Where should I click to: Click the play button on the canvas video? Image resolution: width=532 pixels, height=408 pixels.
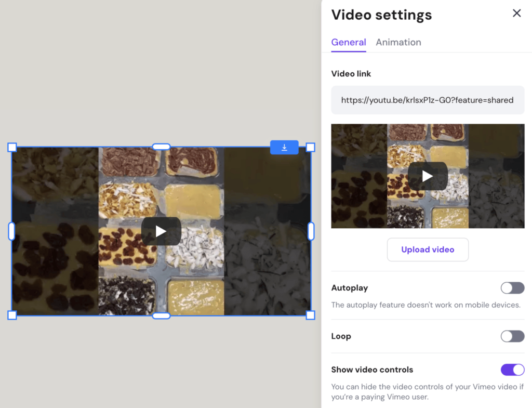(x=161, y=231)
